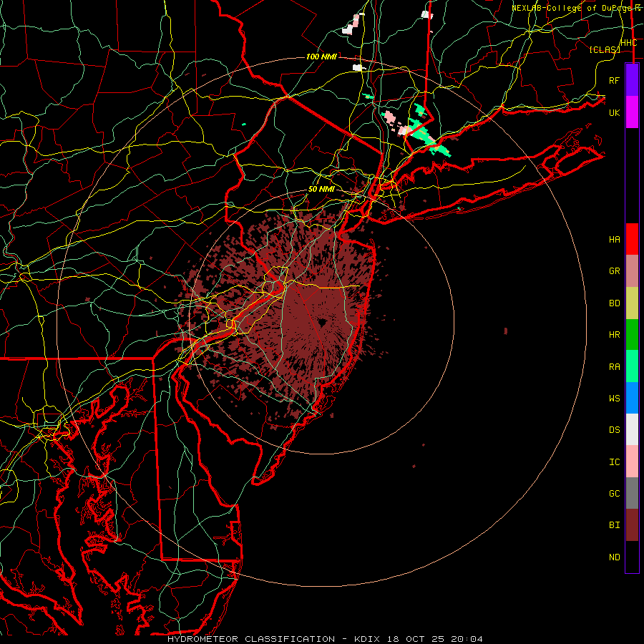Pick the bright green RA legend swatch
Viewport: 644px width, 644px height.
pyautogui.click(x=632, y=366)
